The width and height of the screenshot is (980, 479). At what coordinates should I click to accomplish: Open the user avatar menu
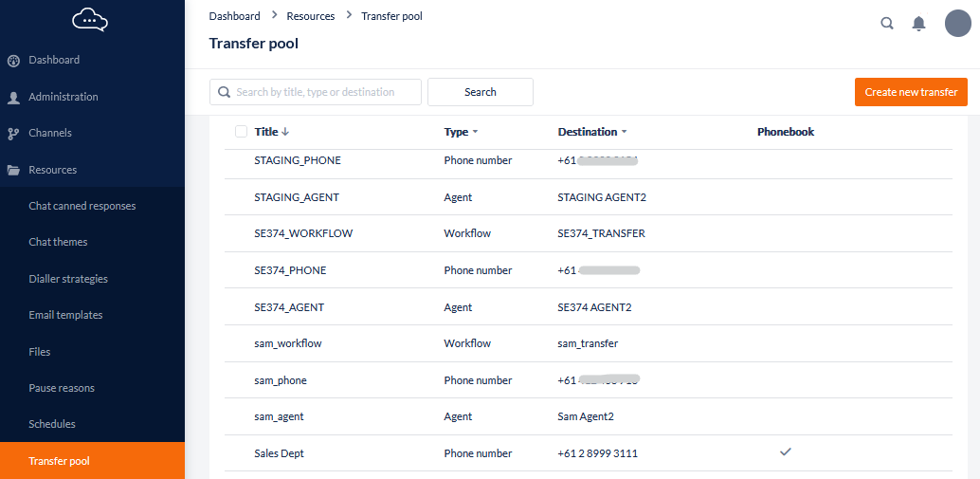click(957, 24)
